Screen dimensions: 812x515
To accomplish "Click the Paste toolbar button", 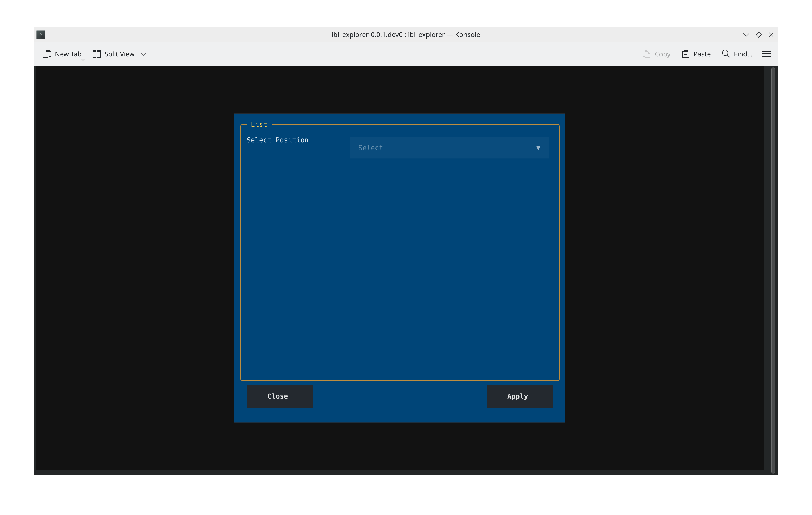I will (696, 54).
